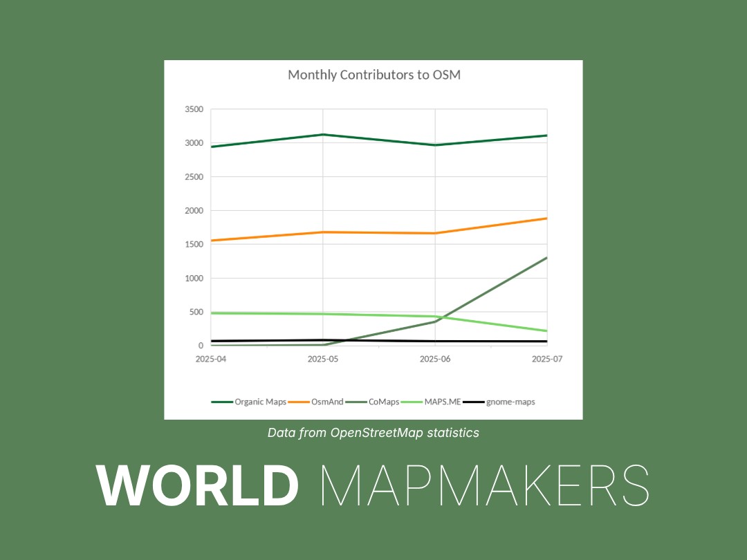Expand the 2025-04 axis label
Viewport: 747px width, 560px height.
tap(212, 358)
